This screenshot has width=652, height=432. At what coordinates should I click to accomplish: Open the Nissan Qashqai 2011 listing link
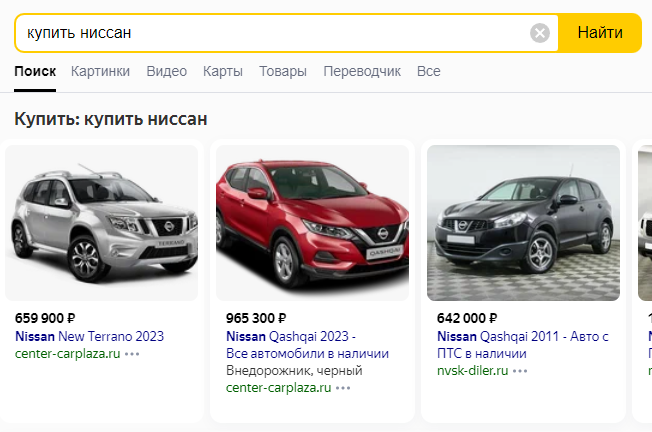pyautogui.click(x=523, y=345)
